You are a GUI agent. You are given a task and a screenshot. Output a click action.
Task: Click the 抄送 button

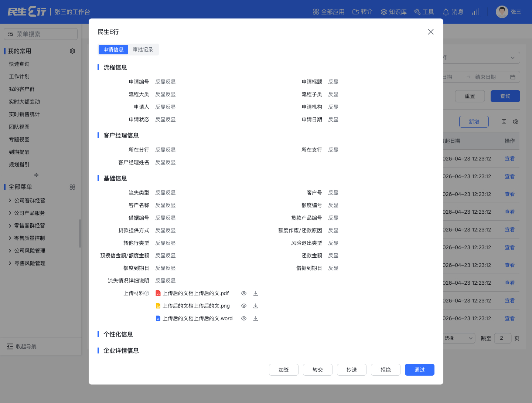pos(352,370)
